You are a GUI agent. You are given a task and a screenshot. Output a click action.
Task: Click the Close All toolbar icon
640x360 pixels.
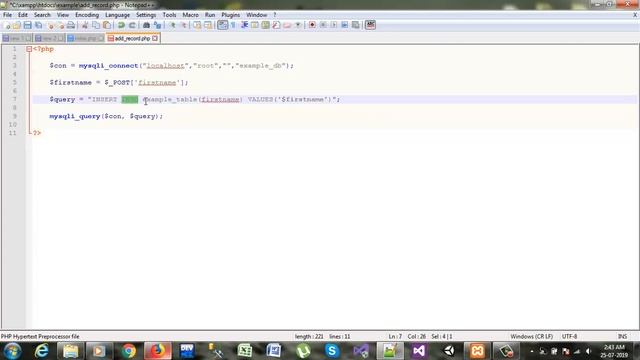[60, 25]
